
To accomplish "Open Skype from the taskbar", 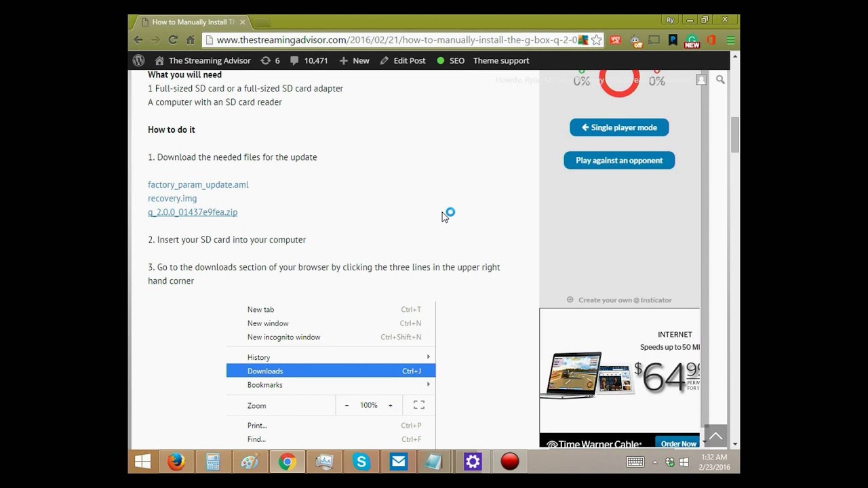I will point(361,462).
